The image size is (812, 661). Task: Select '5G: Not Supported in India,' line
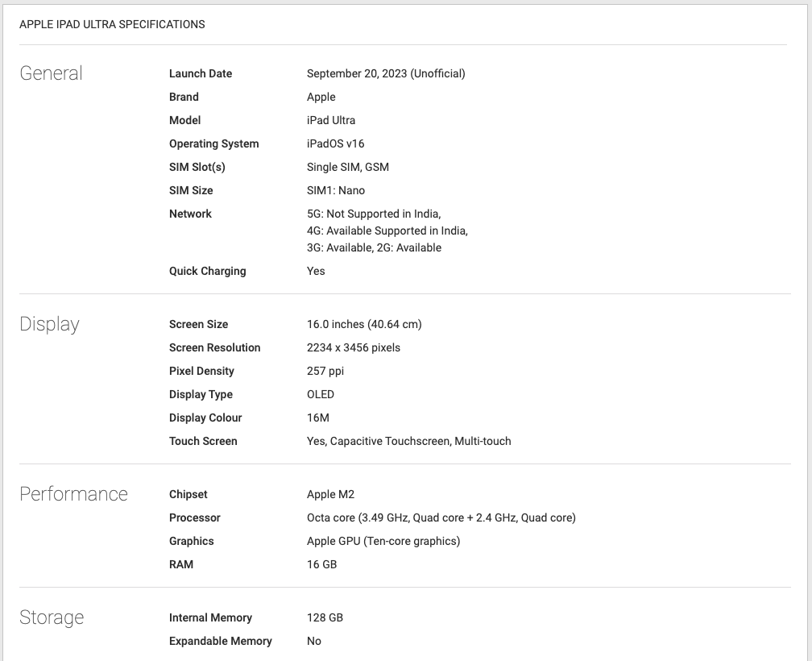374,214
